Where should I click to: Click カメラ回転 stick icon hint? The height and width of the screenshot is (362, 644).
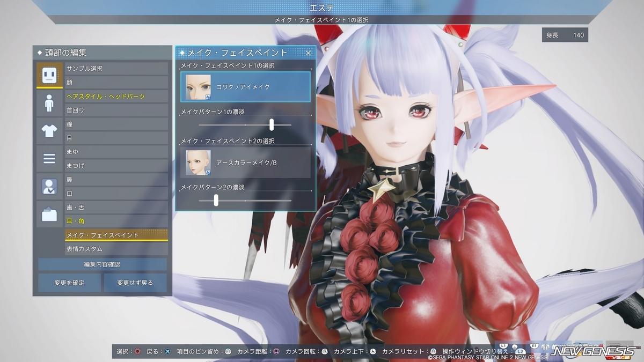(x=325, y=352)
